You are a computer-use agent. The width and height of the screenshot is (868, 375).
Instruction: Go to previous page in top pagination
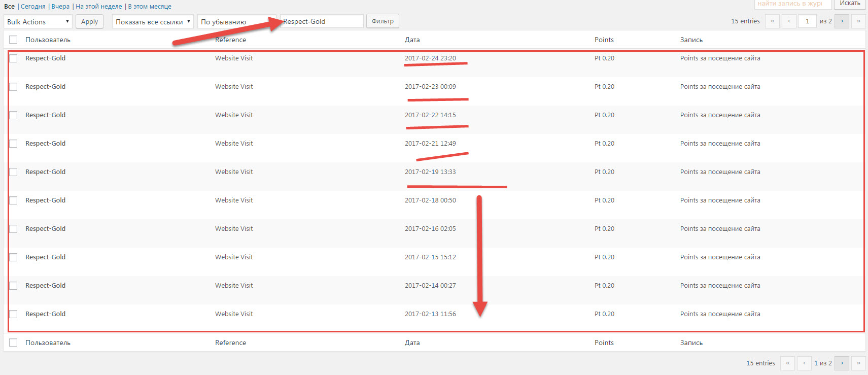click(x=789, y=21)
